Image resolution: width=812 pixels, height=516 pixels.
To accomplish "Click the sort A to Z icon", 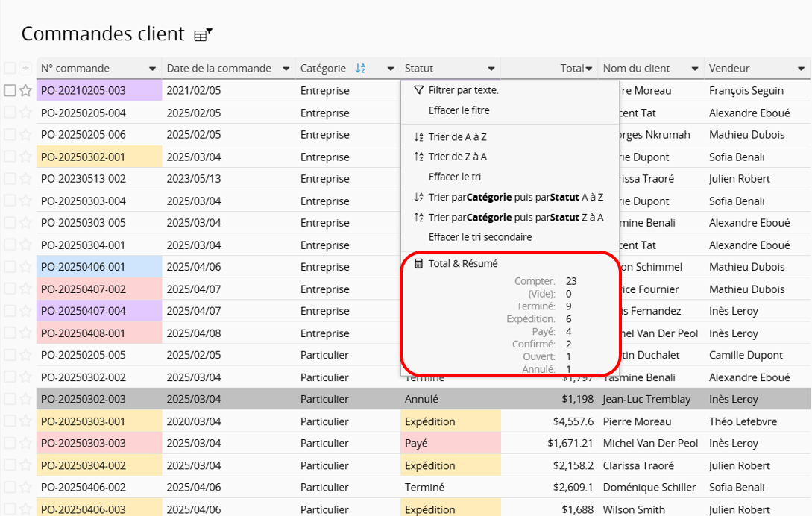I will pyautogui.click(x=418, y=137).
